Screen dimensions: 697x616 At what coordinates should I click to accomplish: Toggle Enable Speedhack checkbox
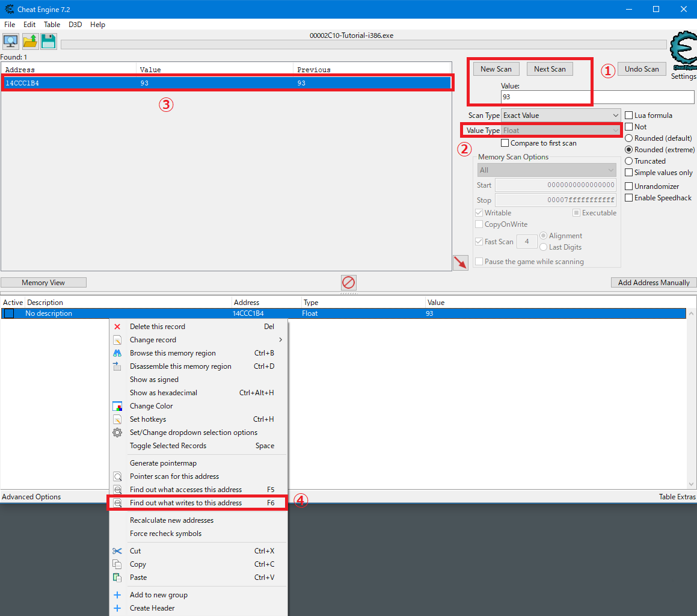click(628, 198)
